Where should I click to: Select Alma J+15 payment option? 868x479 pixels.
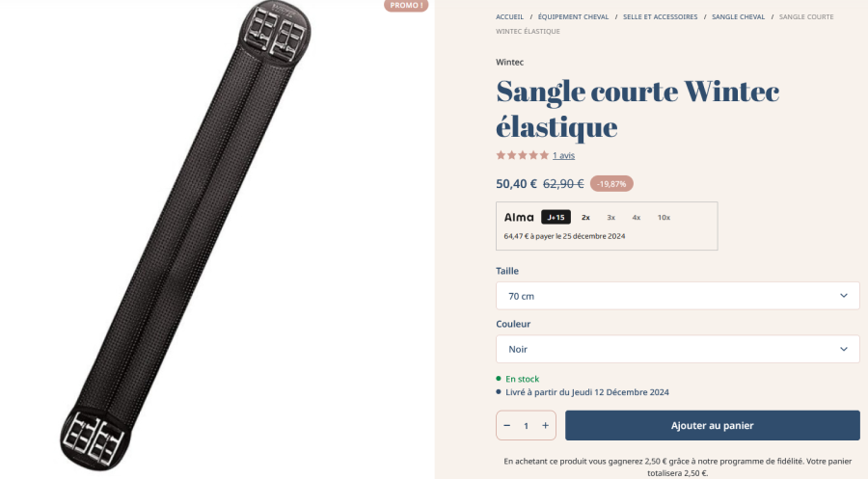pyautogui.click(x=556, y=218)
